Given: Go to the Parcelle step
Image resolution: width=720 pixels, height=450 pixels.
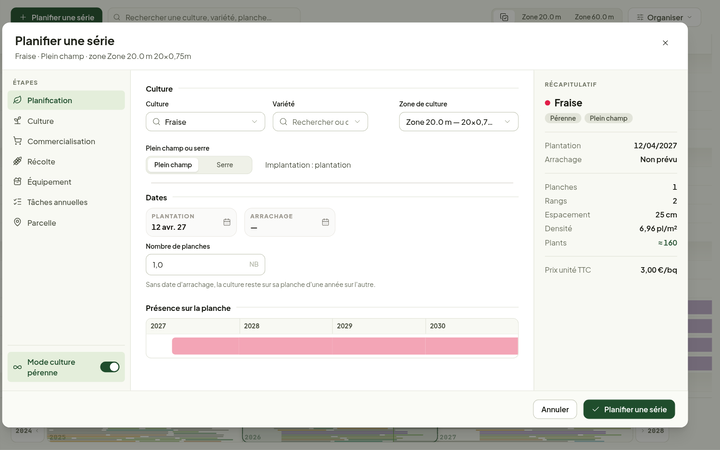Looking at the screenshot, I should [x=66, y=222].
